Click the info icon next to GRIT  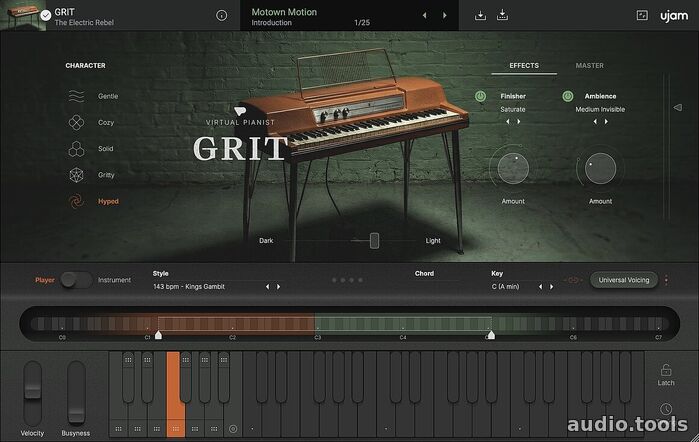221,16
